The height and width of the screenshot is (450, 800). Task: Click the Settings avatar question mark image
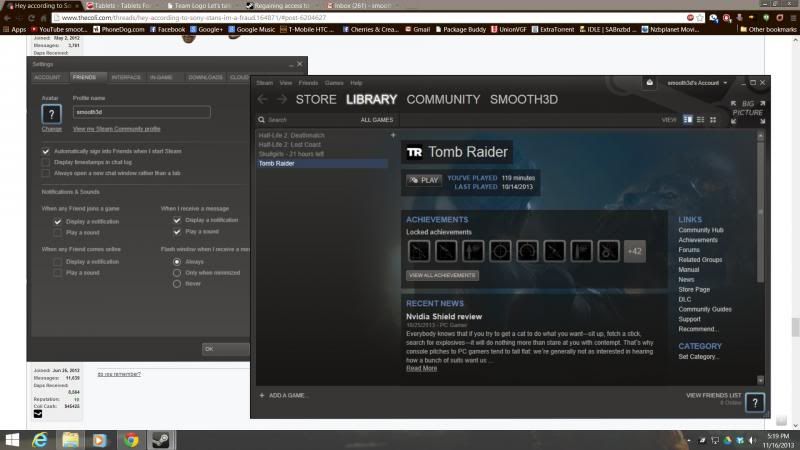coord(52,114)
